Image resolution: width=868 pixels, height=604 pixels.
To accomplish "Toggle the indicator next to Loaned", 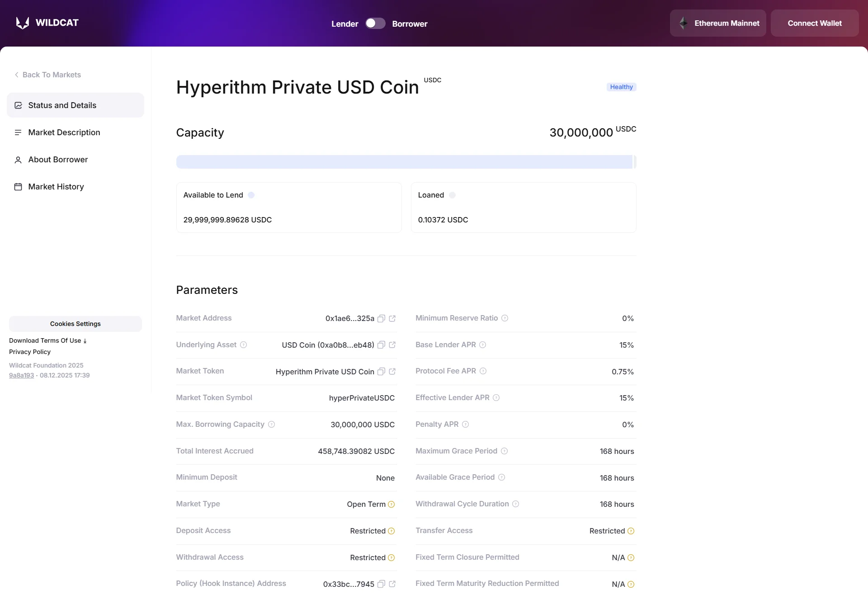I will (453, 195).
